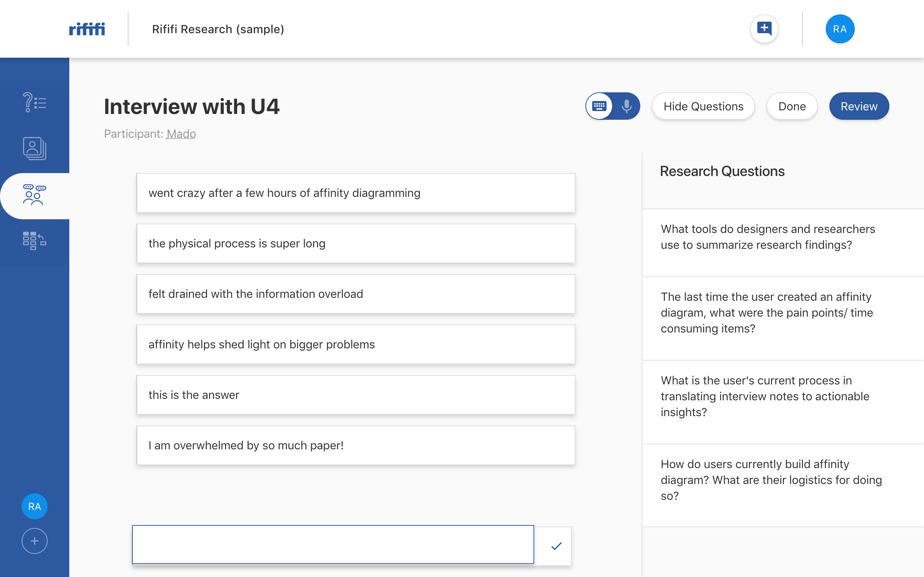Select the note "this is the answer"
This screenshot has height=577, width=924.
(x=356, y=395)
